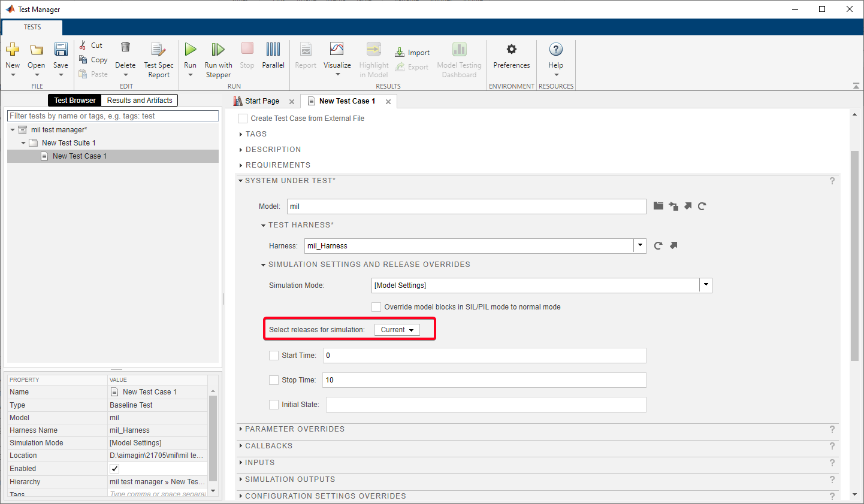Open Simulation Outputs help question mark

point(832,479)
